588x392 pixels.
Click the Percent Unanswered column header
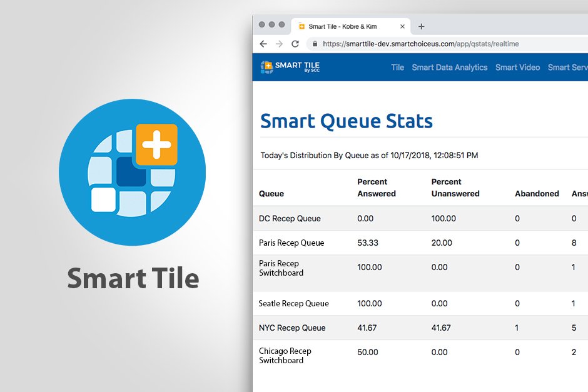click(x=455, y=188)
